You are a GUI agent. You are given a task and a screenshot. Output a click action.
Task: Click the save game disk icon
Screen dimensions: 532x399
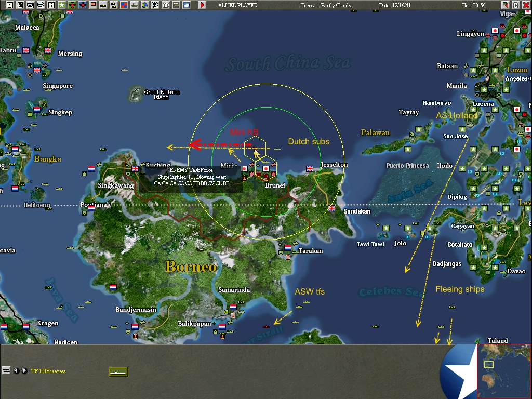[10, 5]
